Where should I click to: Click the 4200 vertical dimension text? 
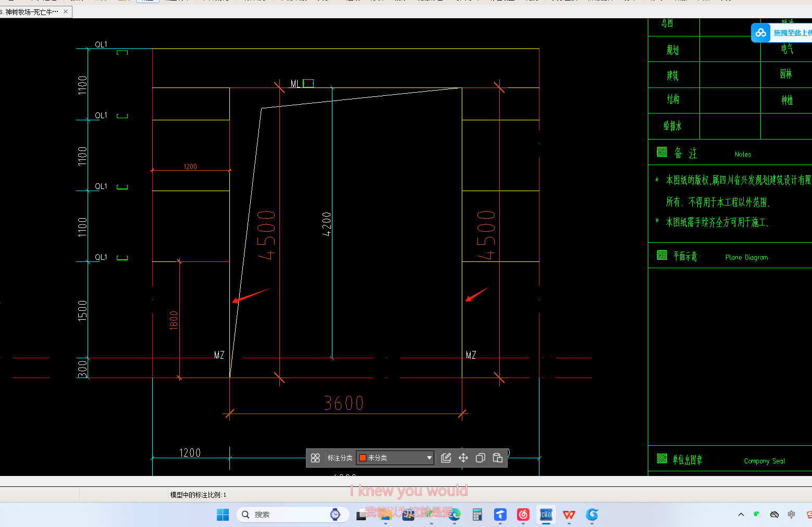click(327, 224)
